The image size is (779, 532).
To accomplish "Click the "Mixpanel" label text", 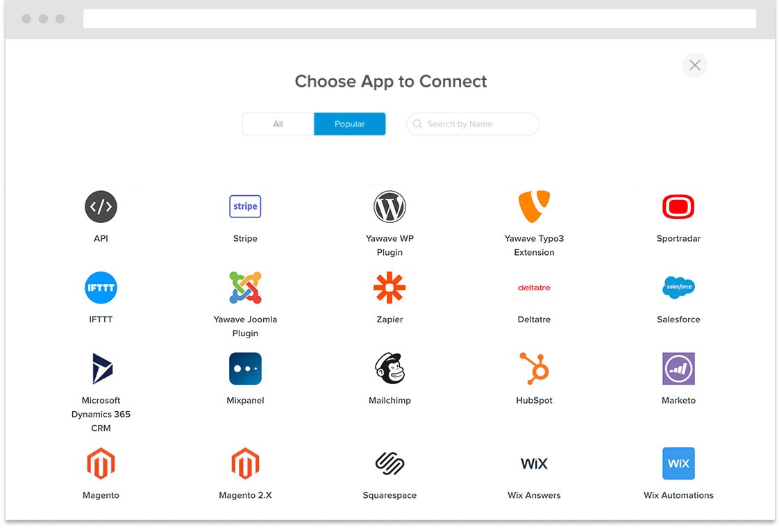I will pyautogui.click(x=245, y=400).
